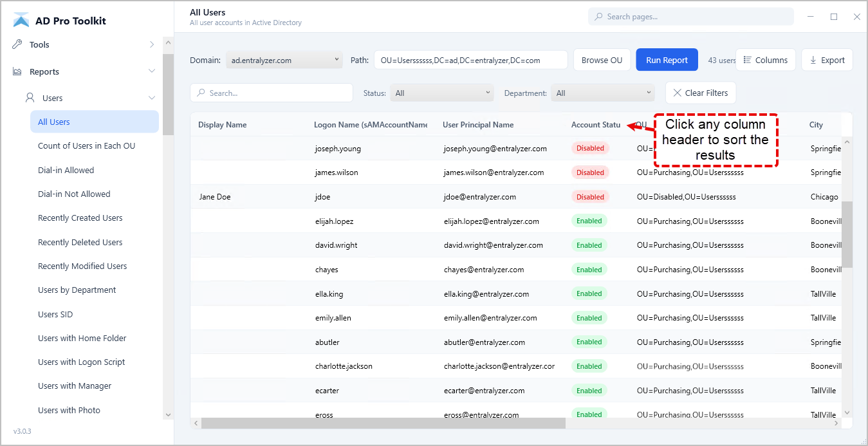Switch to Users by Department report

click(77, 290)
